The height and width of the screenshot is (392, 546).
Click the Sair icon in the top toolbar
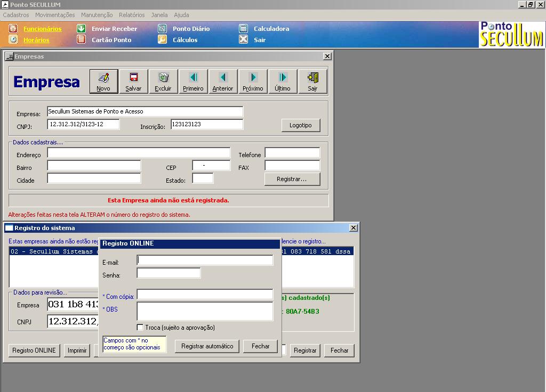[x=243, y=39]
